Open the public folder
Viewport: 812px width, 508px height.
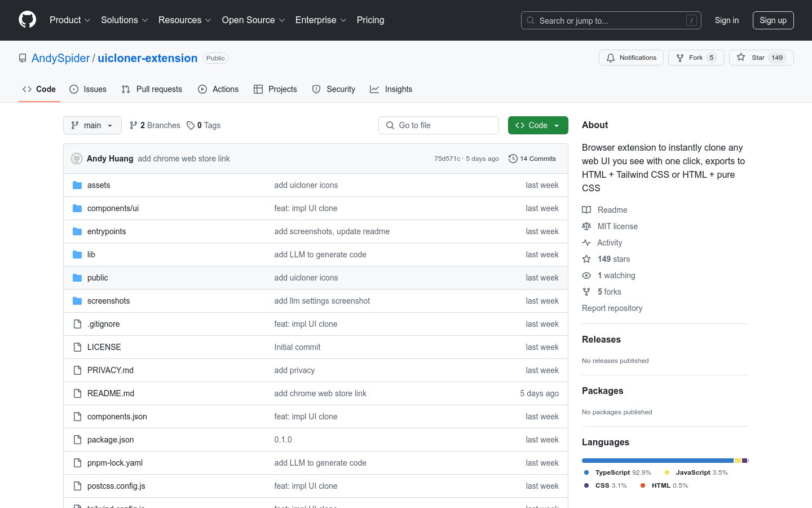98,278
